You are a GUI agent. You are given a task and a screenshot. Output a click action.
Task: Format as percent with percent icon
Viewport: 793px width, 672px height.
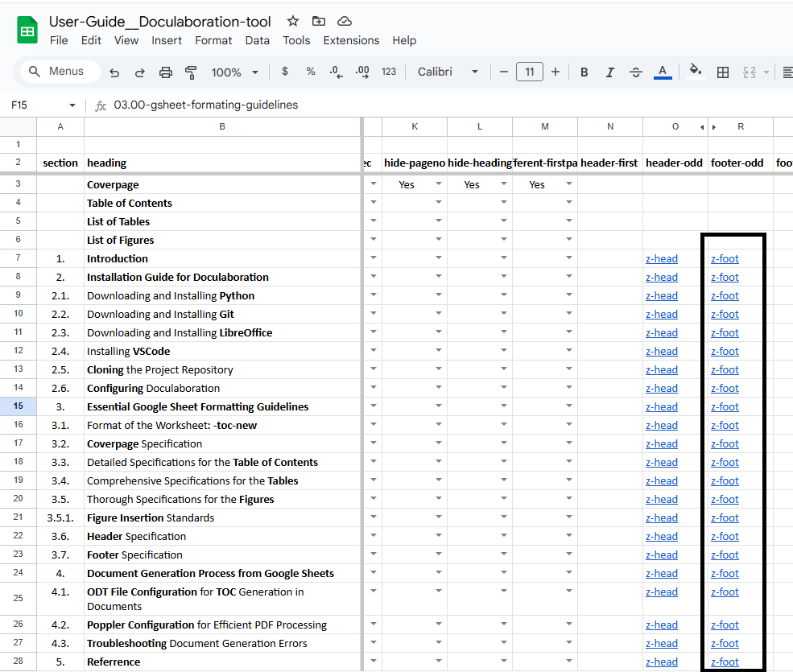pyautogui.click(x=311, y=72)
